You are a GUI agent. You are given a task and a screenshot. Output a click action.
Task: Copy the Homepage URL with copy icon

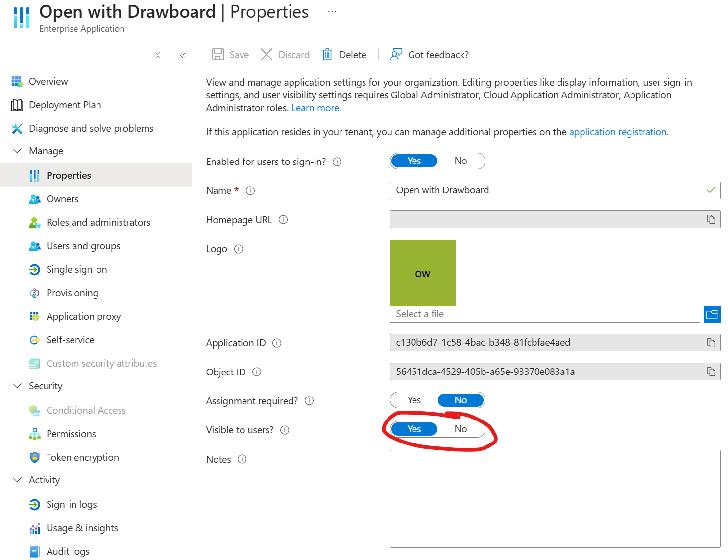pyautogui.click(x=711, y=219)
